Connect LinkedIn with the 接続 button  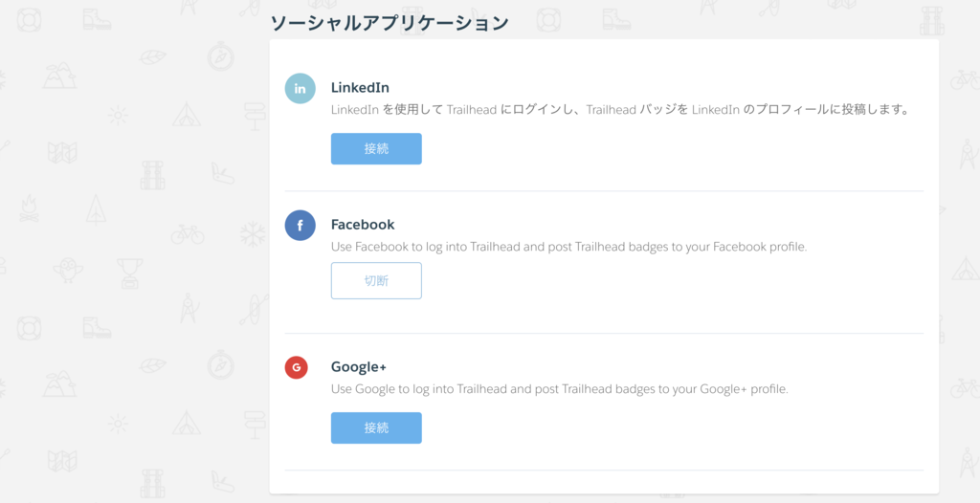coord(376,149)
